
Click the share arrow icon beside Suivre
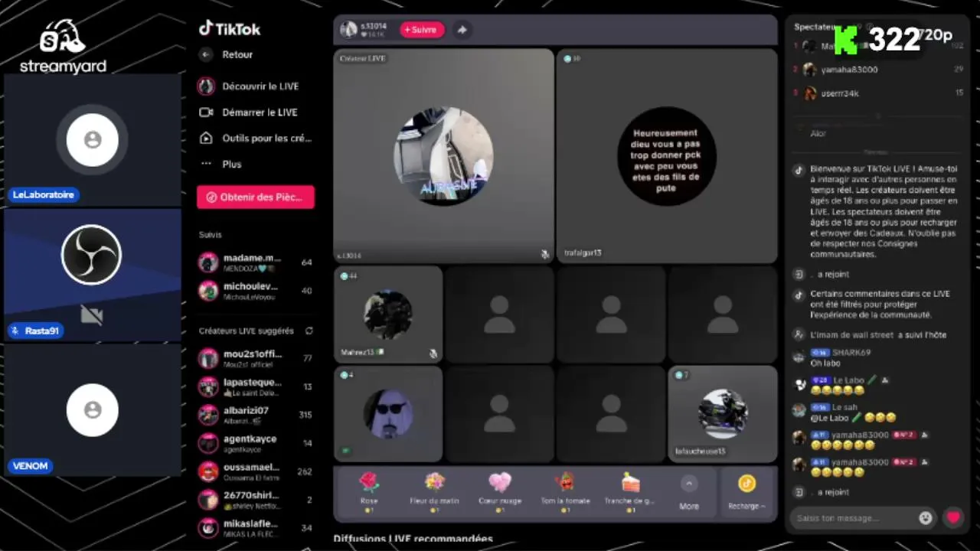tap(462, 30)
